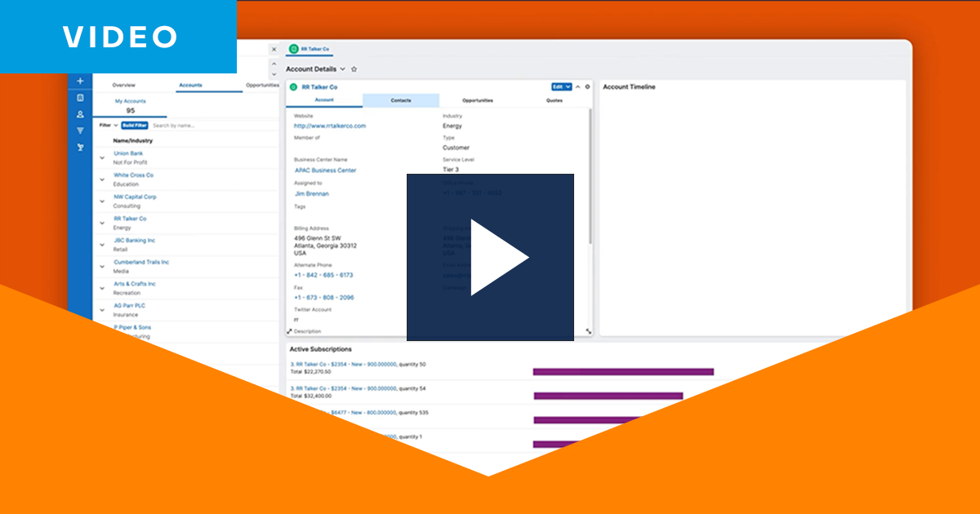Open the Filter dropdown
The height and width of the screenshot is (514, 980).
click(109, 126)
